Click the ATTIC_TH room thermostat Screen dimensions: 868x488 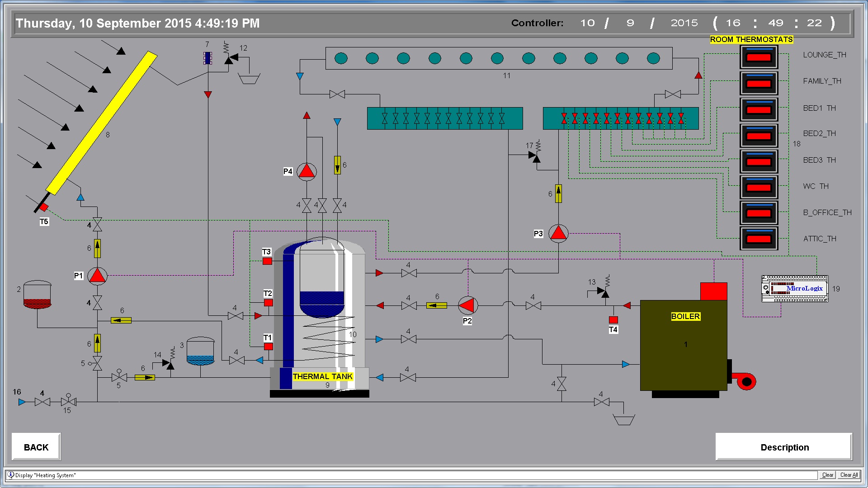point(759,239)
